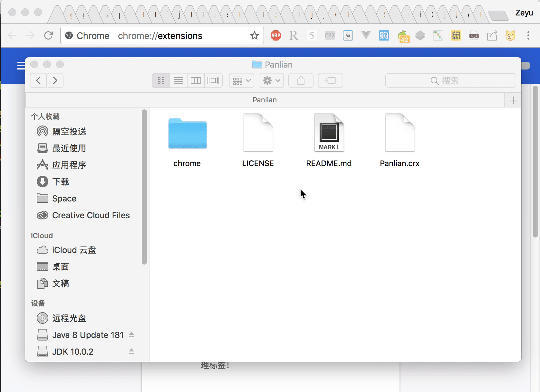The width and height of the screenshot is (540, 392).
Task: Open the HTML5 extension icon
Action: 312,35
